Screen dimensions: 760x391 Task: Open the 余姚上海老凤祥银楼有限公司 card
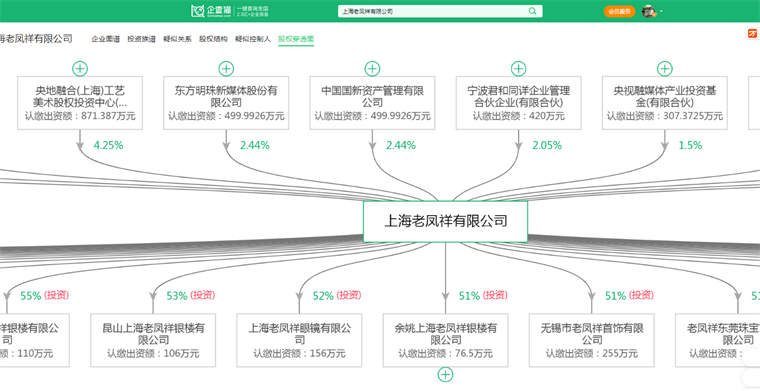point(445,340)
